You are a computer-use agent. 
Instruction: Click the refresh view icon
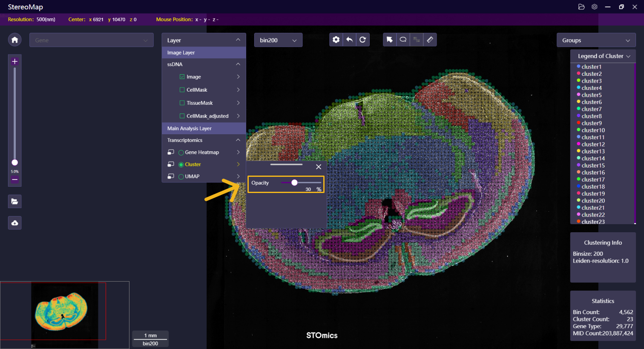click(x=362, y=40)
